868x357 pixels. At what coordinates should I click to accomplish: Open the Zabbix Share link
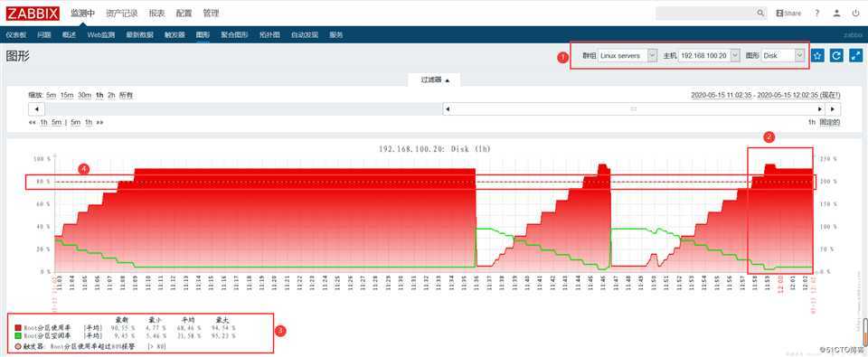[788, 14]
